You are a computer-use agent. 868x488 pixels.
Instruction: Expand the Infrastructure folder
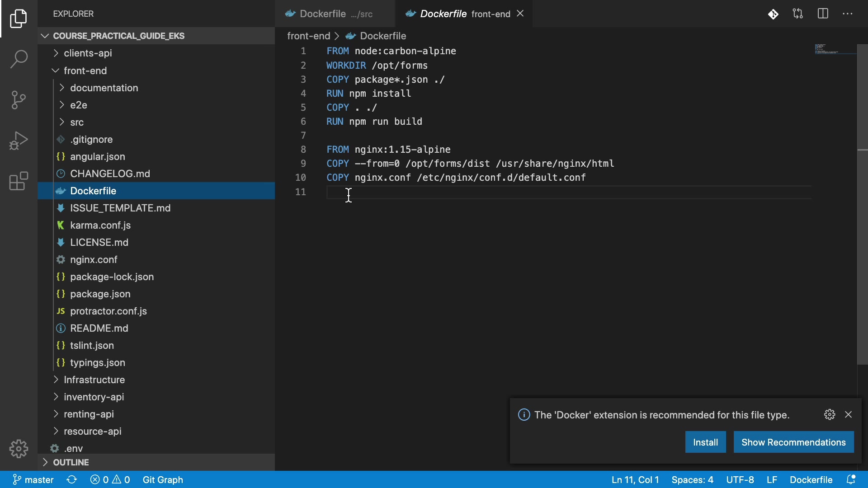pos(94,380)
